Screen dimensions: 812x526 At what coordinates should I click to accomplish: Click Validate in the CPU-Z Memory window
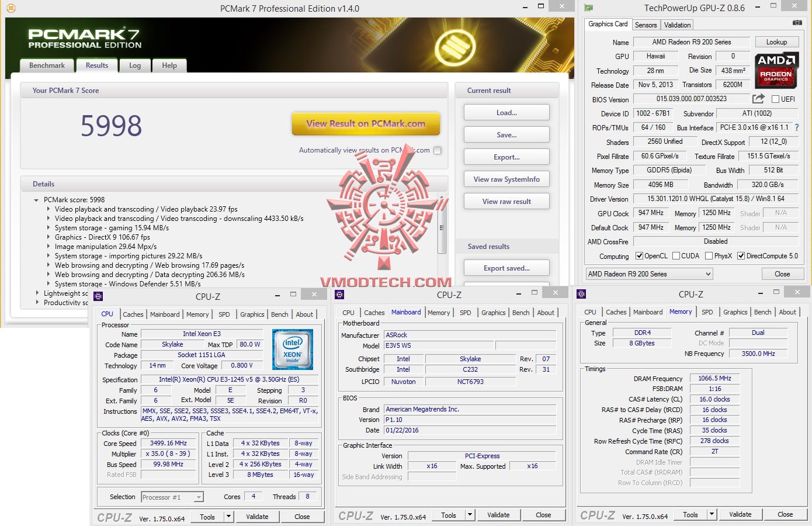[740, 514]
